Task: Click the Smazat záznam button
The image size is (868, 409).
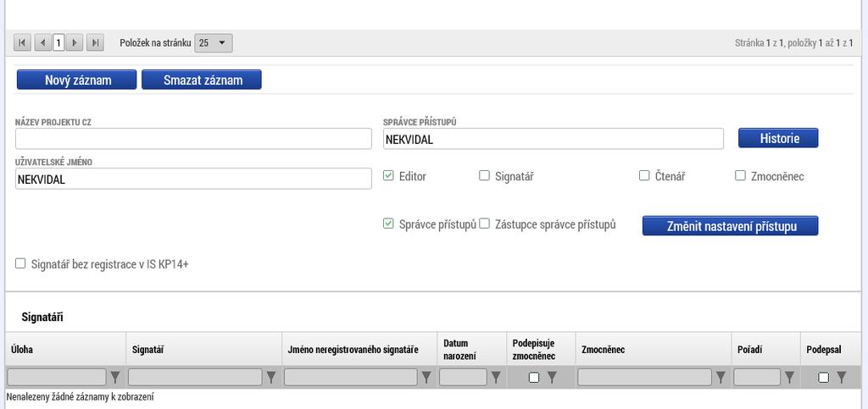Action: pos(202,80)
